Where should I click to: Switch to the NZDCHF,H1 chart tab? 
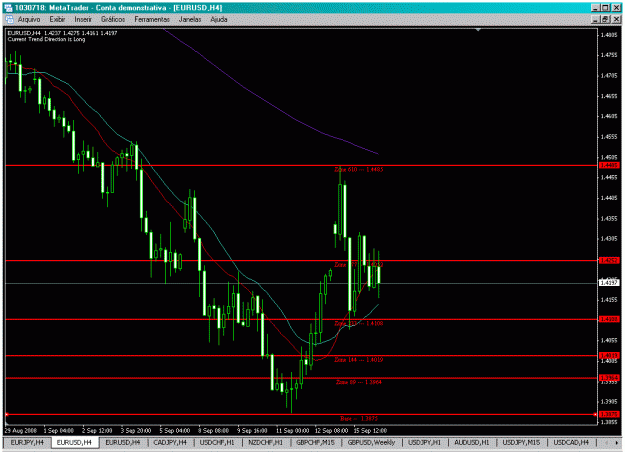[x=265, y=442]
